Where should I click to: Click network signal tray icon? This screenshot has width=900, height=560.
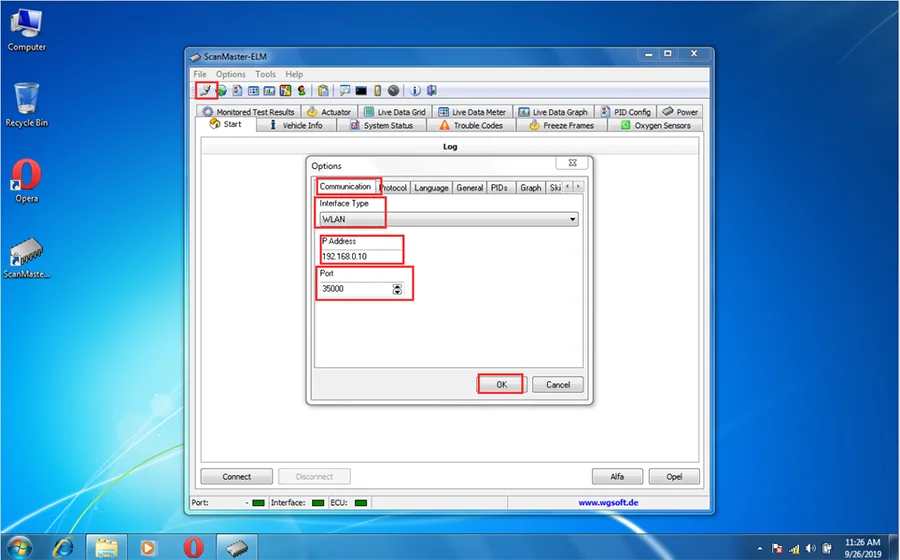pos(794,549)
